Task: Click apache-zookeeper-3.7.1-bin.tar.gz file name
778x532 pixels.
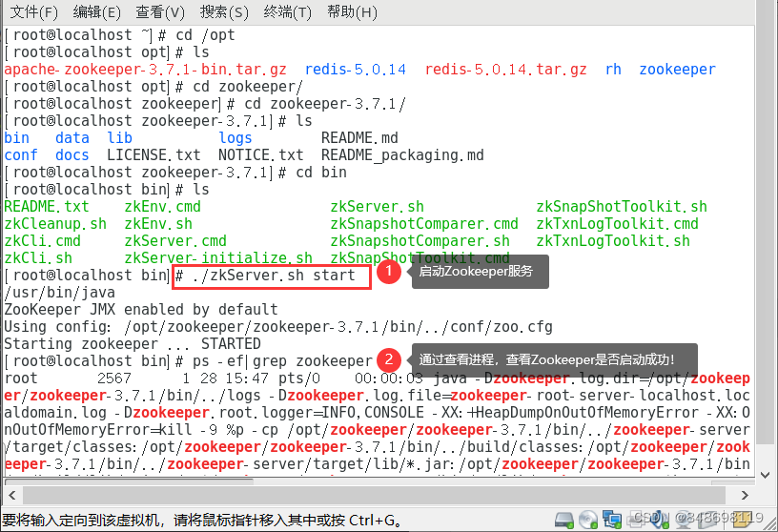Action: click(145, 70)
